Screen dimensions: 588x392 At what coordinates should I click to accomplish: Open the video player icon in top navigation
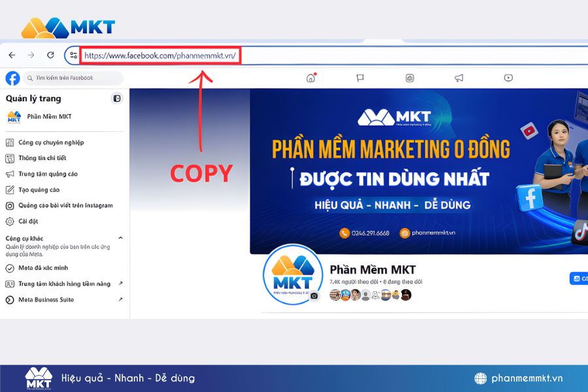pyautogui.click(x=508, y=78)
